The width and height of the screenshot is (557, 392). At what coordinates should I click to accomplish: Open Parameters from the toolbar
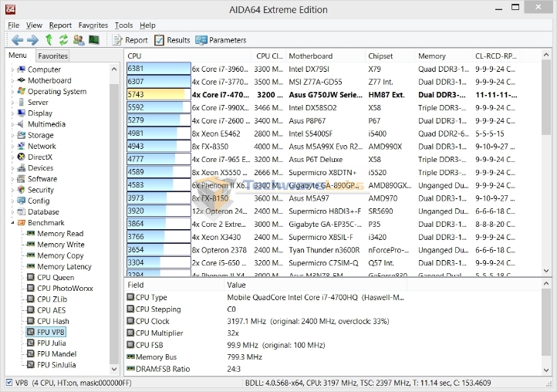coord(221,40)
